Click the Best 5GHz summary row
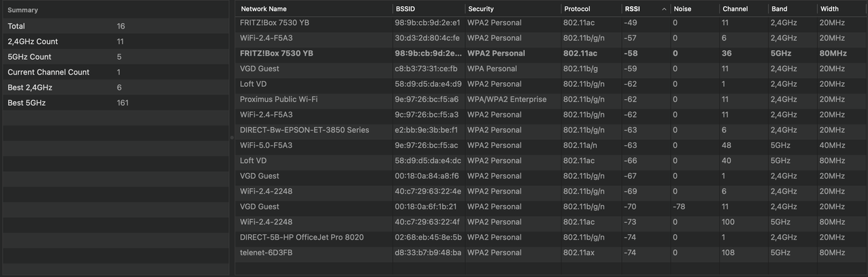Screen dimensions: 868x277 click(x=115, y=103)
